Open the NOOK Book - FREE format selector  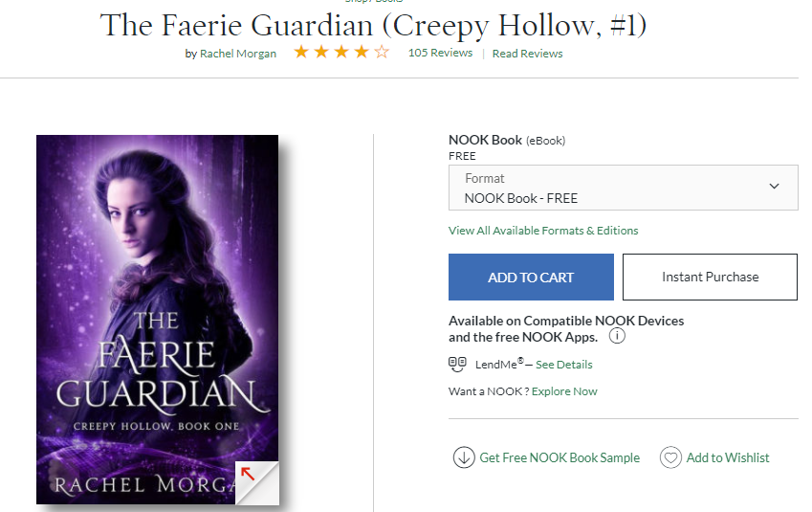point(623,188)
